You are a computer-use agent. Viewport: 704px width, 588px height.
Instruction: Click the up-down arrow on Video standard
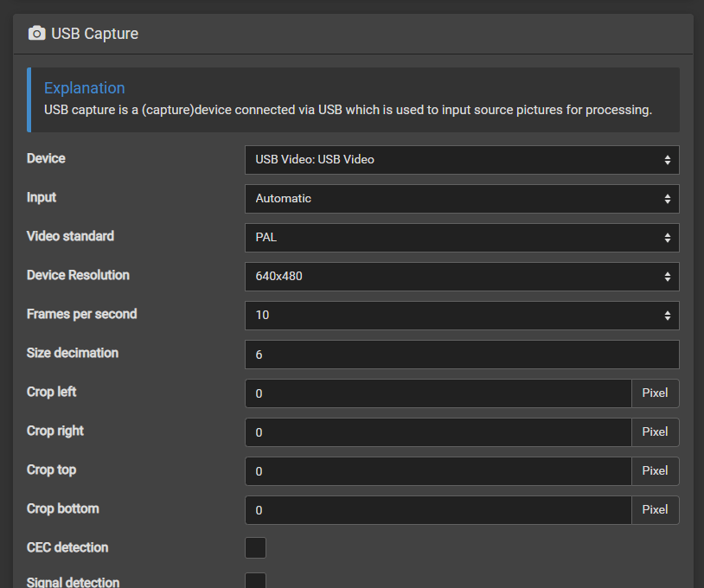click(668, 238)
